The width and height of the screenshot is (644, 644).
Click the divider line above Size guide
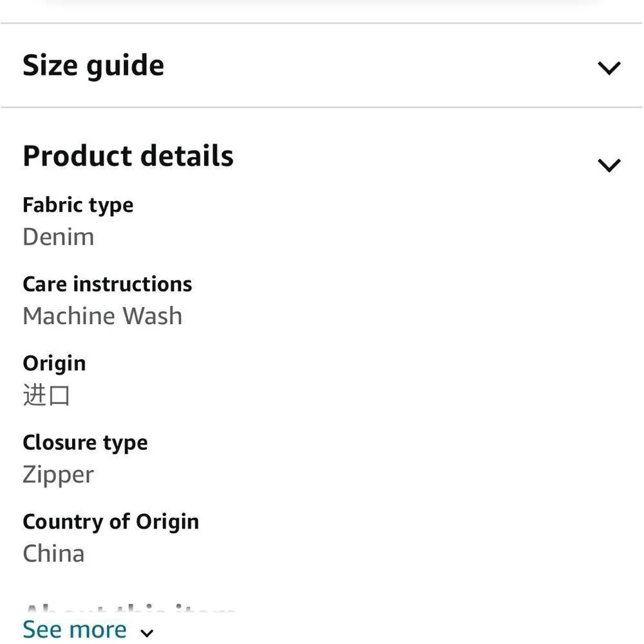click(x=322, y=24)
